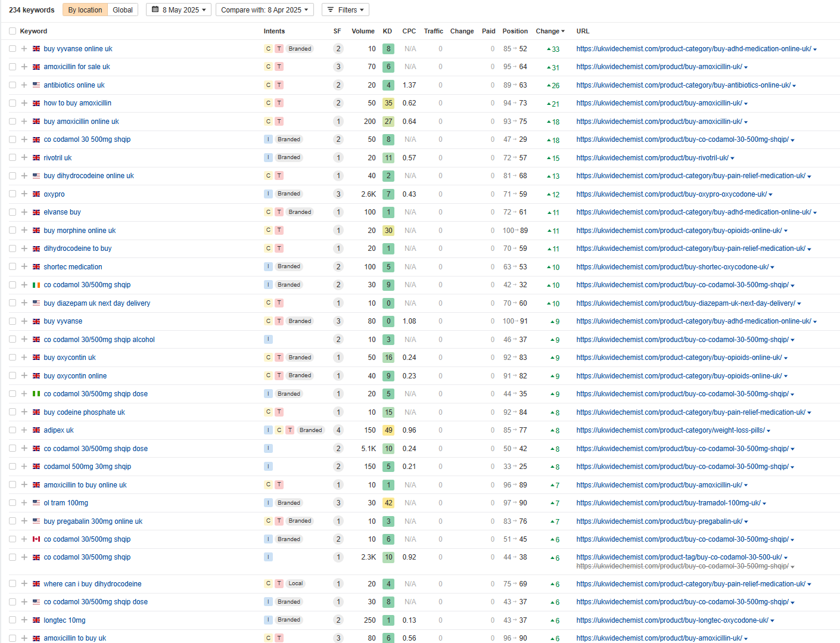This screenshot has height=643, width=840.
Task: Open the 'shortec medication' keyword link
Action: [x=73, y=267]
